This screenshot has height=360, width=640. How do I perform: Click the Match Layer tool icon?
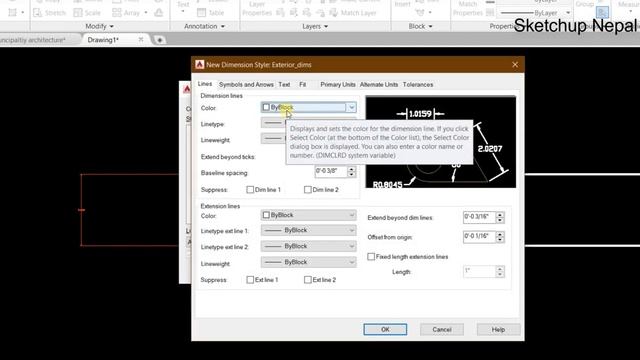333,13
